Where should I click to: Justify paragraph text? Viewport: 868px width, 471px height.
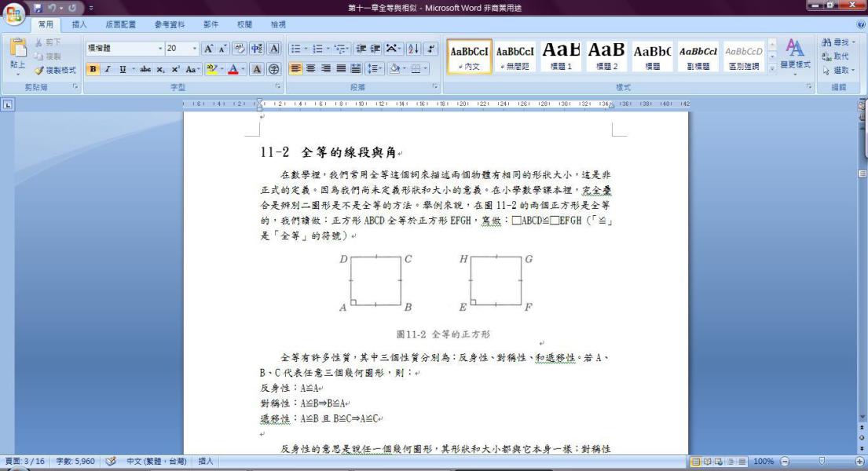pos(341,68)
